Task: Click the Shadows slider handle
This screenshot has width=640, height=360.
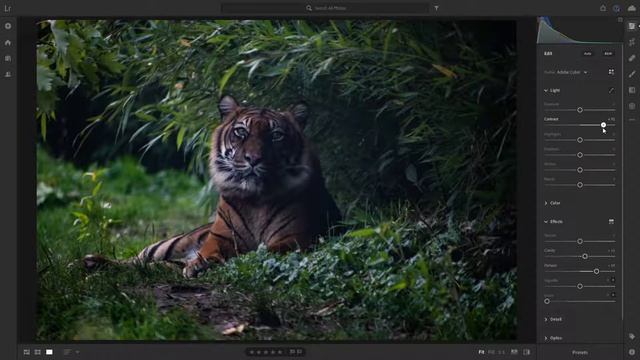Action: (580, 155)
